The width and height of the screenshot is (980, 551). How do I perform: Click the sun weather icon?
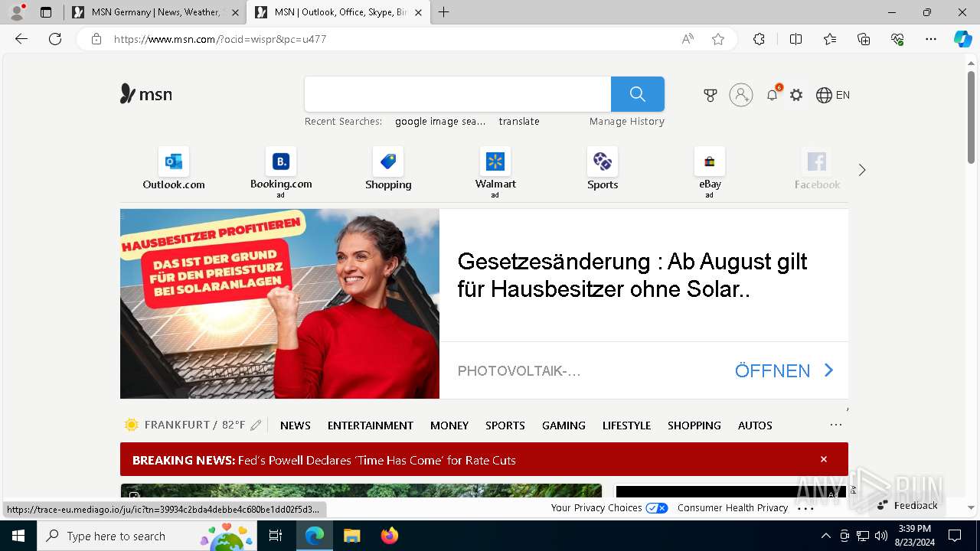tap(132, 425)
